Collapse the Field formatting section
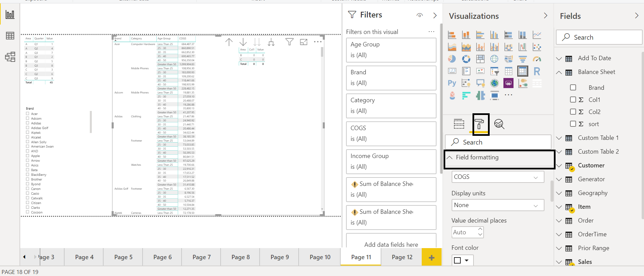The image size is (644, 276). pos(450,157)
